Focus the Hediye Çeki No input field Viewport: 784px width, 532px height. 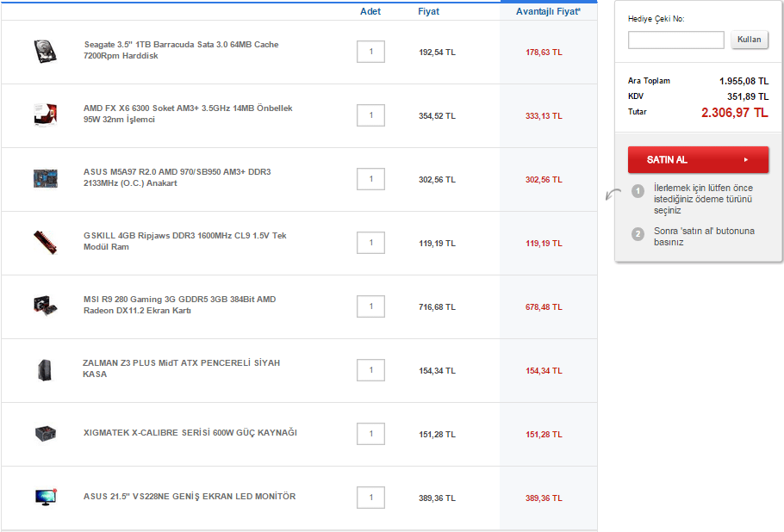[676, 40]
